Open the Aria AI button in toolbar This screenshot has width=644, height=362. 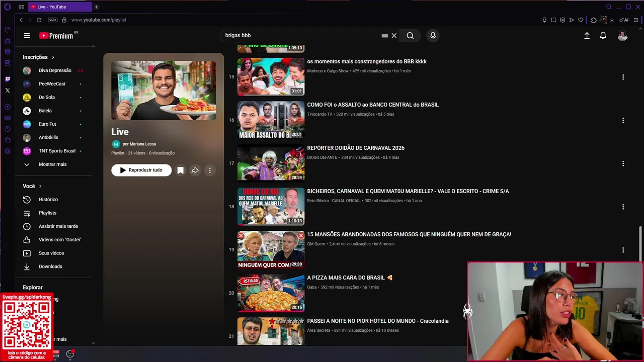click(624, 20)
